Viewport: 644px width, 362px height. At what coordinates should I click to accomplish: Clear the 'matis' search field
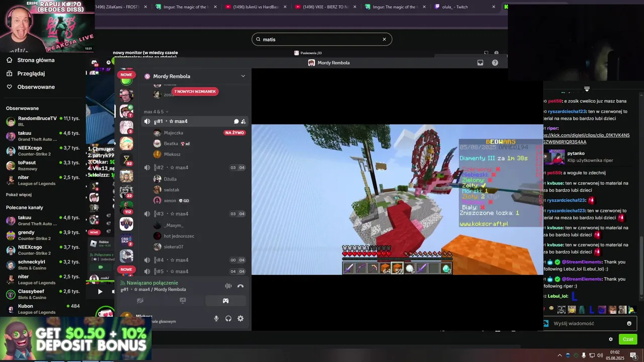point(384,39)
